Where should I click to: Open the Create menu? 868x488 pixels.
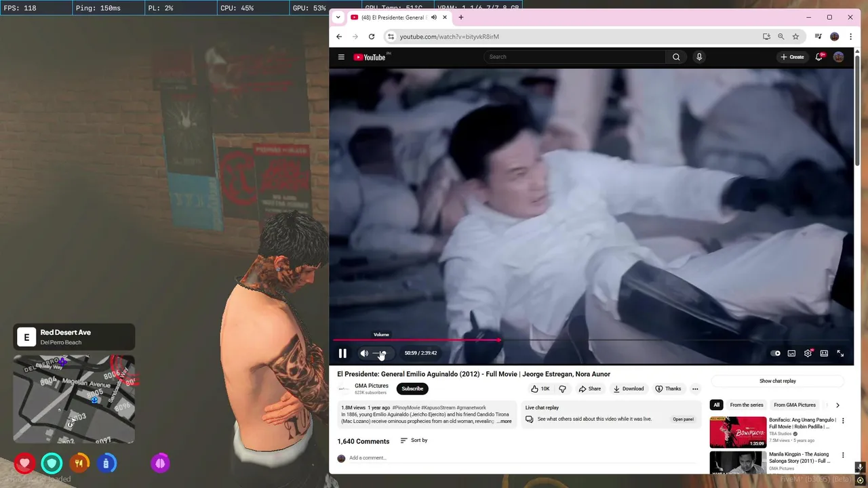point(792,57)
